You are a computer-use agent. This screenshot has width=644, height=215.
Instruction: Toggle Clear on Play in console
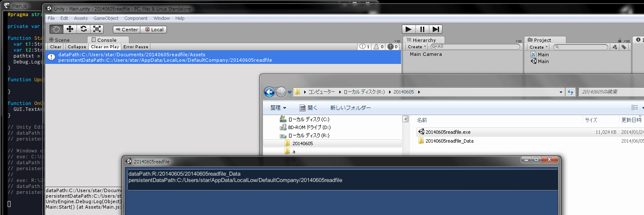point(105,47)
